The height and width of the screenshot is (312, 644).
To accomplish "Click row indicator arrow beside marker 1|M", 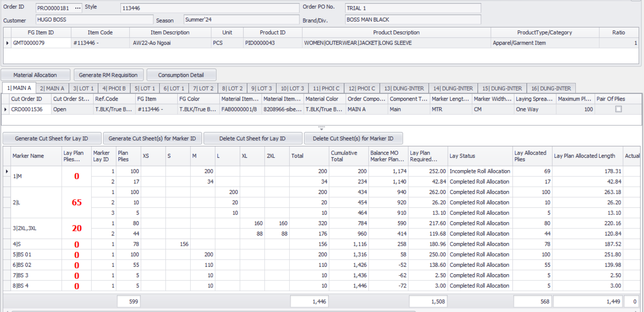I will click(7, 171).
